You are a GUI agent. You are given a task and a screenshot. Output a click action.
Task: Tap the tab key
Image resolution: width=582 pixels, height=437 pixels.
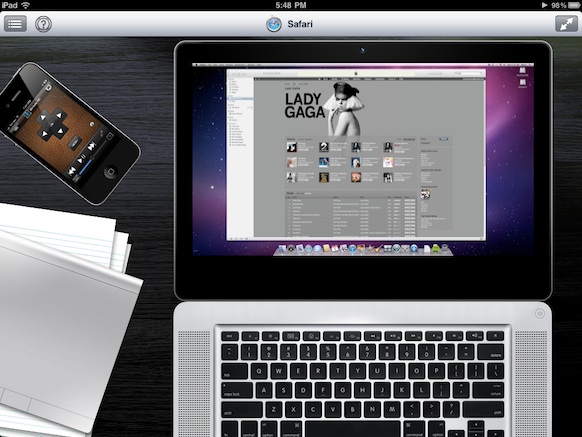[x=234, y=371]
